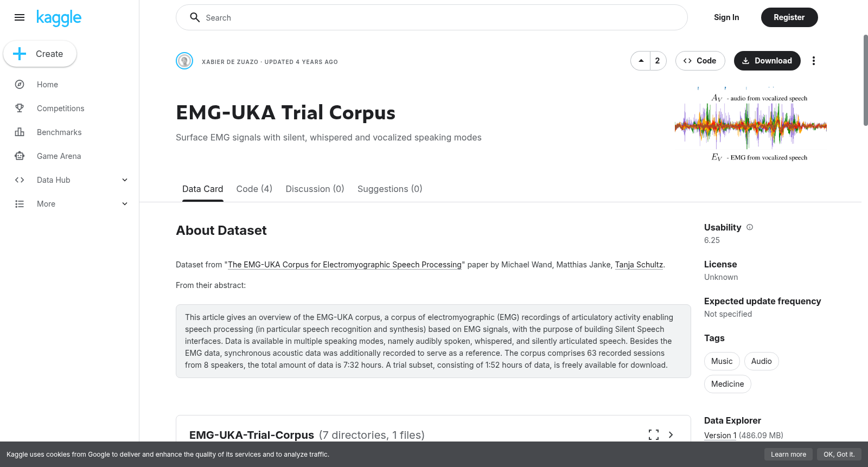Click the Search input field
Image resolution: width=868 pixels, height=467 pixels.
pyautogui.click(x=432, y=17)
